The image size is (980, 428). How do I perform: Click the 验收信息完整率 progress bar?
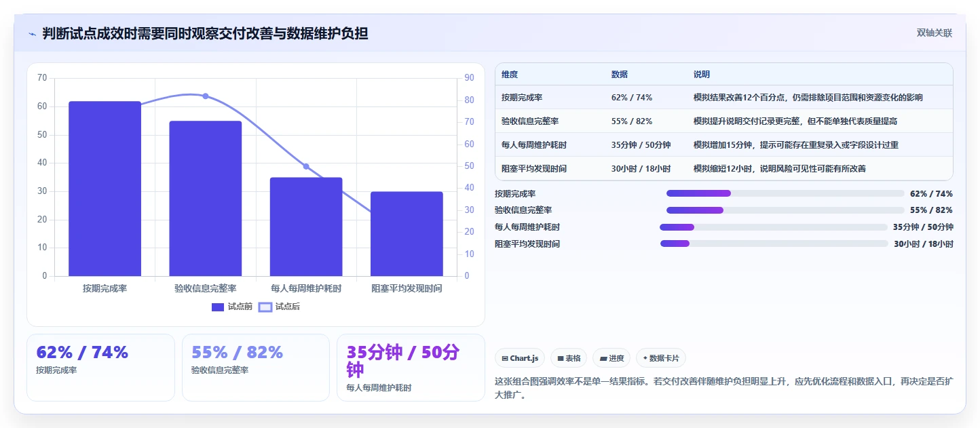(x=785, y=210)
